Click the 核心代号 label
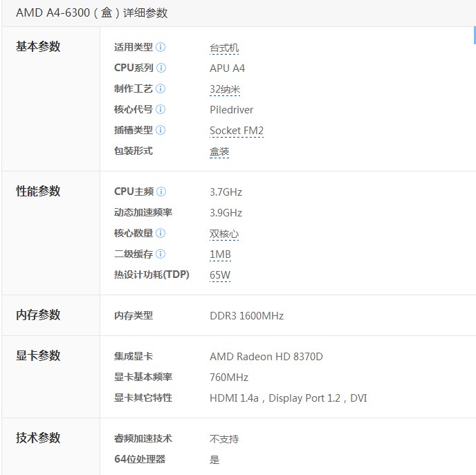This screenshot has height=475, width=476. [134, 109]
